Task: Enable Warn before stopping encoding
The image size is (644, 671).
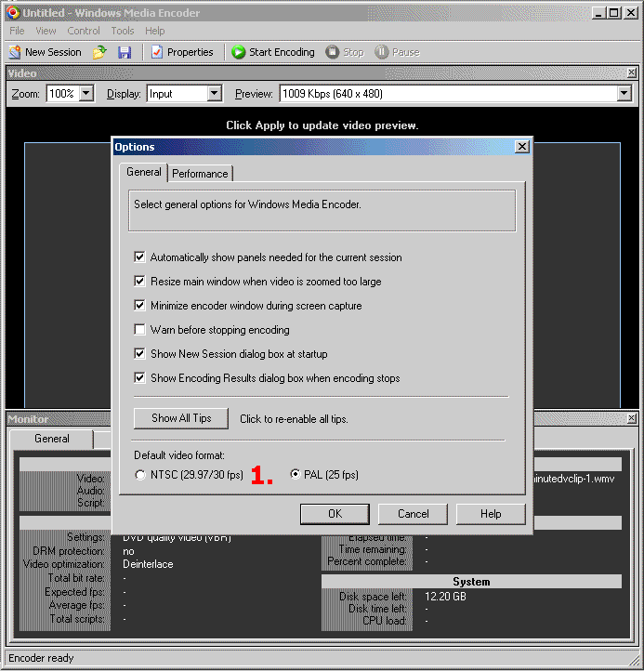Action: click(x=139, y=330)
